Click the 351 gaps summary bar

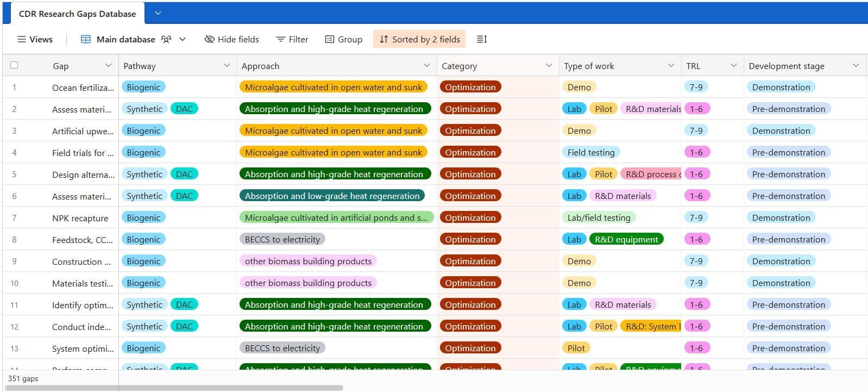coord(23,378)
